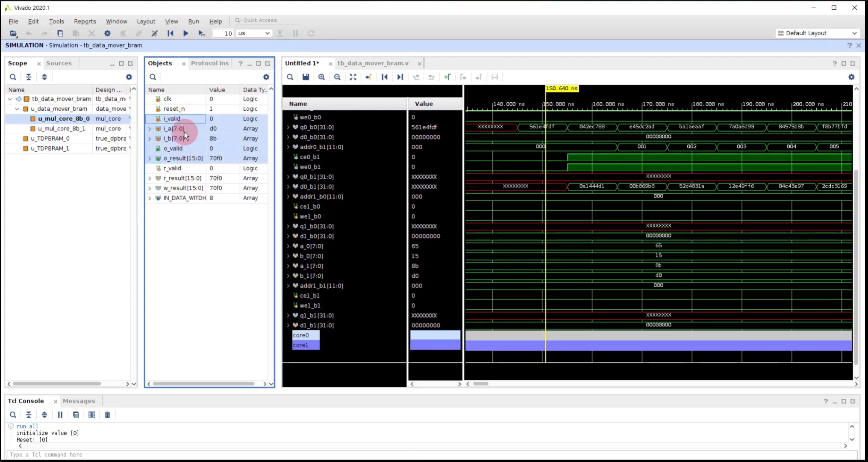Clear the Tcl Console output

tap(107, 415)
